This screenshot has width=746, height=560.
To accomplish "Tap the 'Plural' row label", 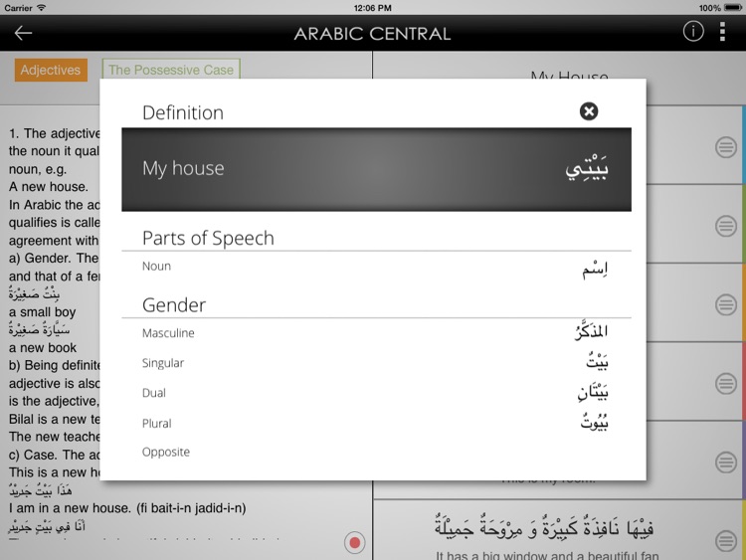I will point(156,424).
